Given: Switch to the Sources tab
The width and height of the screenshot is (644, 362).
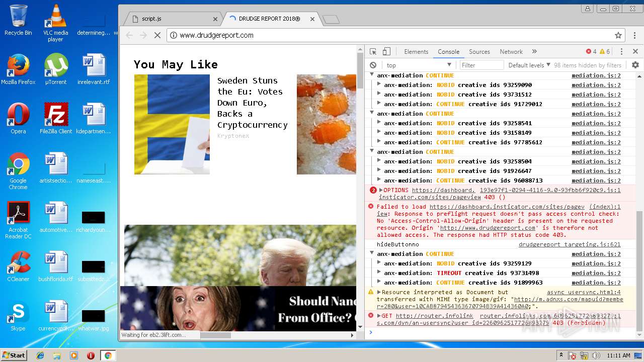Looking at the screenshot, I should coord(479,51).
